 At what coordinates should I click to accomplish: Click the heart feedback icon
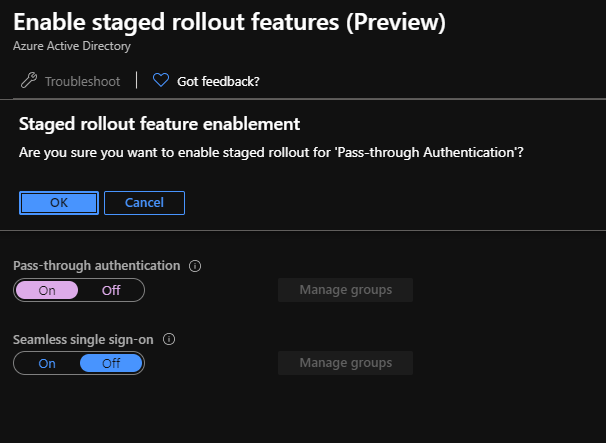click(161, 81)
